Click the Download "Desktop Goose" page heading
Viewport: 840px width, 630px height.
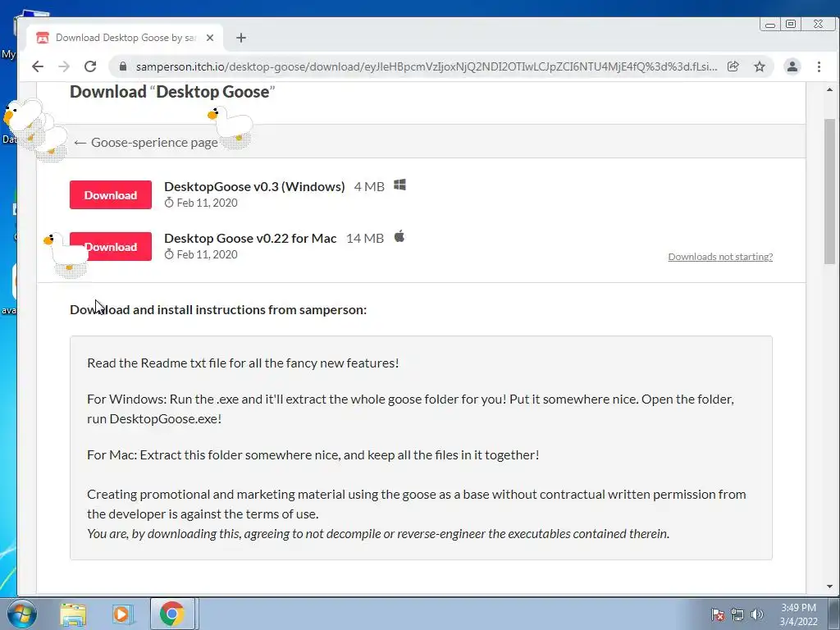pos(172,92)
